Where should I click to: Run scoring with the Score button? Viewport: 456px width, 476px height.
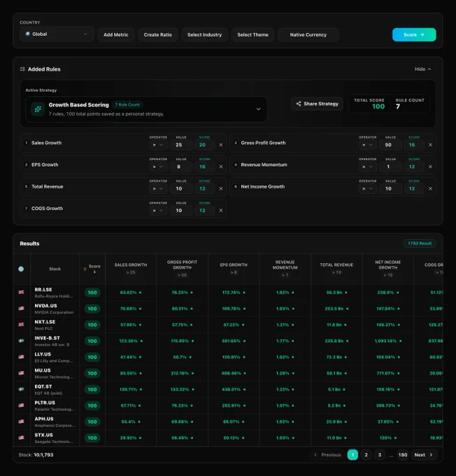pos(414,34)
